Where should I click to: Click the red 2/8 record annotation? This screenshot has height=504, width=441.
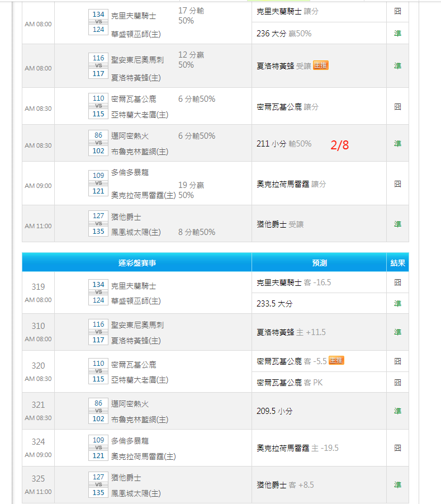tap(339, 145)
